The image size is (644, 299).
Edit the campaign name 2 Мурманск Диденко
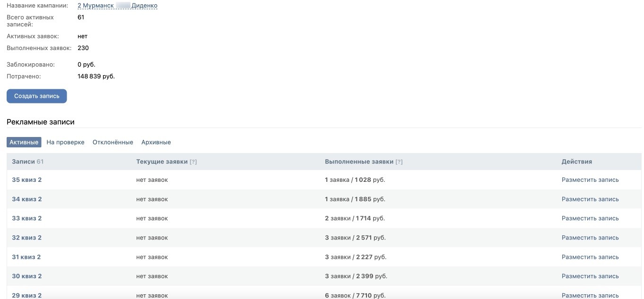(117, 6)
